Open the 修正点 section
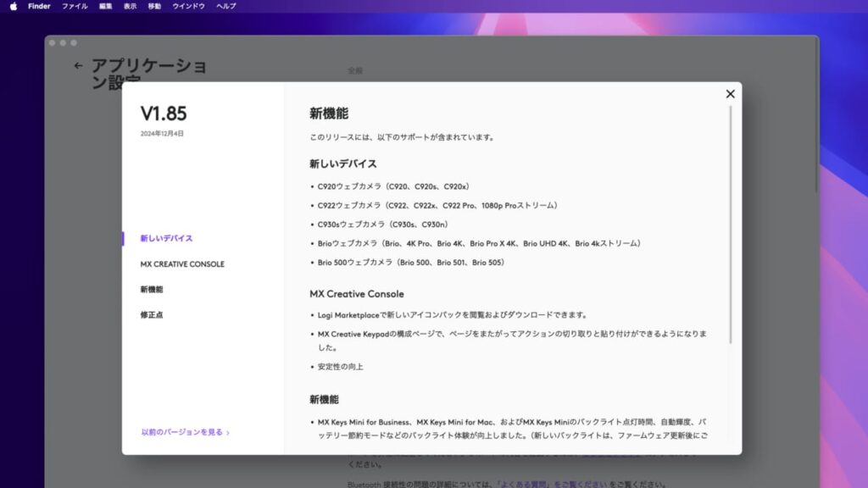 [151, 313]
